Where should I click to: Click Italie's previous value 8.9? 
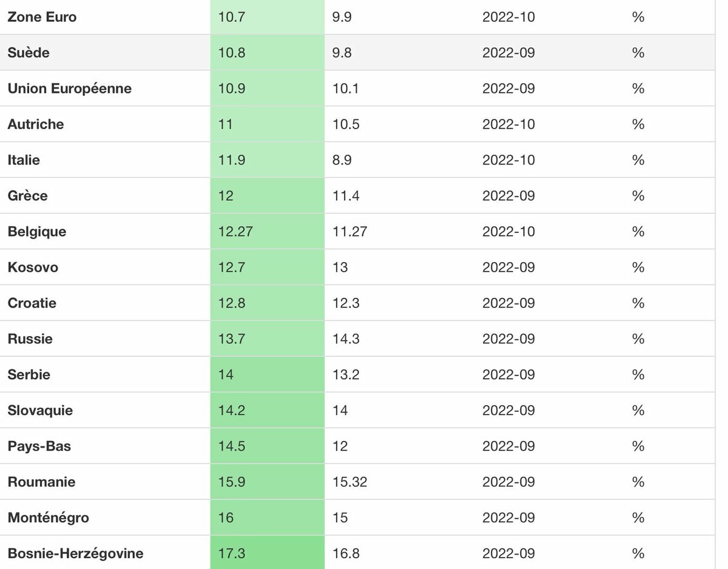pos(342,160)
